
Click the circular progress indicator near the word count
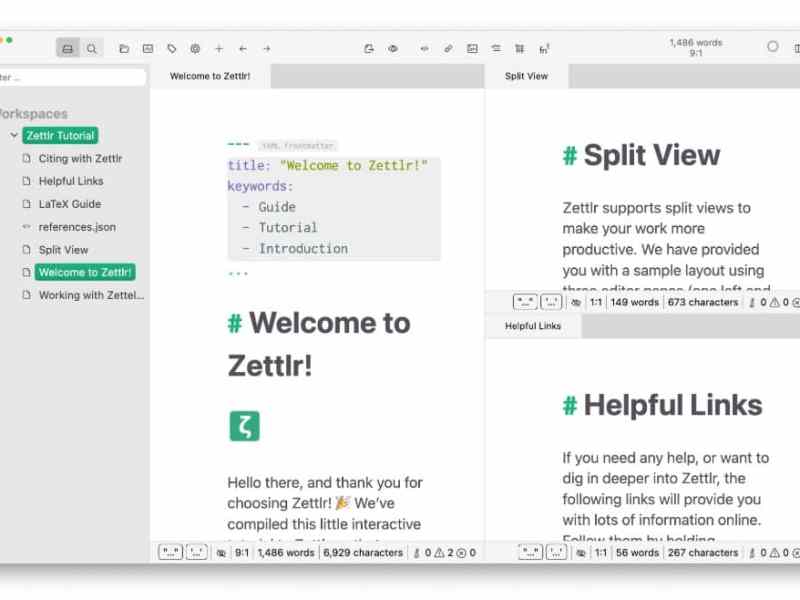click(x=771, y=46)
